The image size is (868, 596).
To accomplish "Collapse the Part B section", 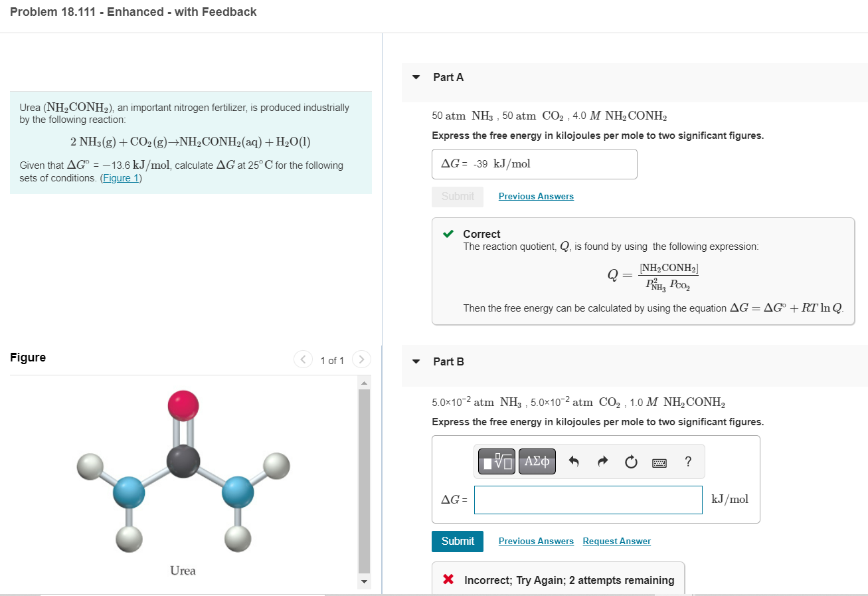I will point(416,362).
